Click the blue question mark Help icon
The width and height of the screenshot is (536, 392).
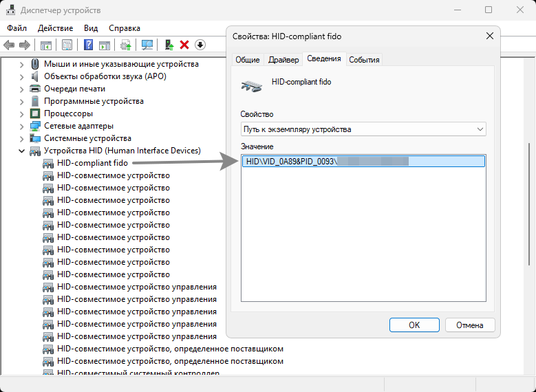point(88,45)
